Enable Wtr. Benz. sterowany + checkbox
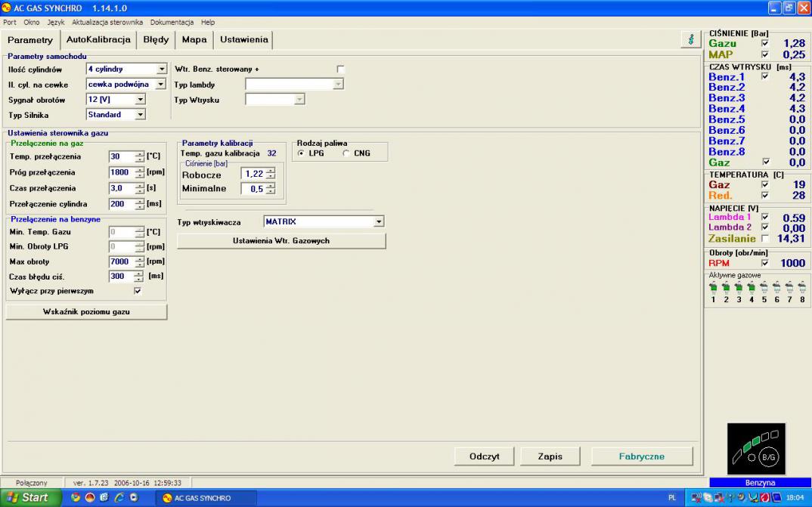This screenshot has height=507, width=812. point(340,70)
